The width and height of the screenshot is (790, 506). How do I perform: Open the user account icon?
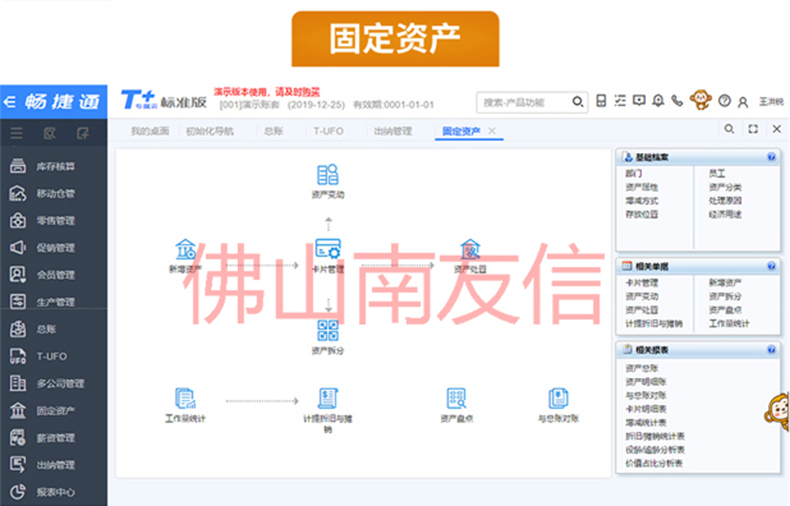point(743,102)
